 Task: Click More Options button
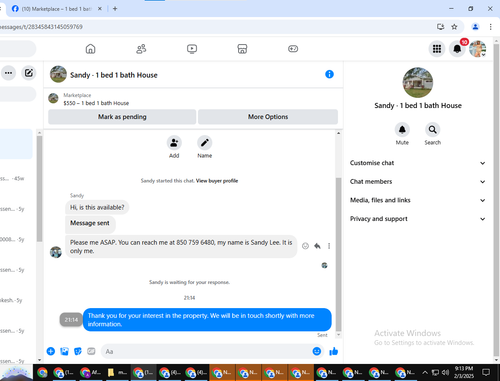(268, 117)
